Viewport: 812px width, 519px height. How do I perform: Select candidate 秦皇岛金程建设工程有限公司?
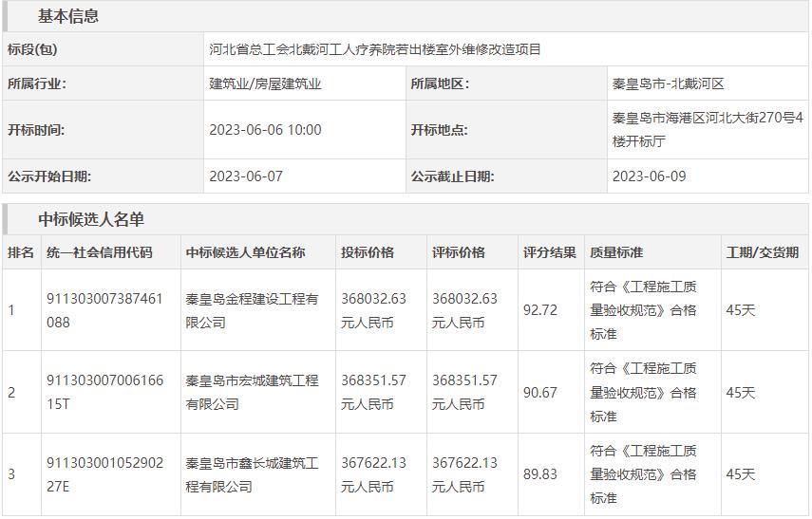[252, 310]
